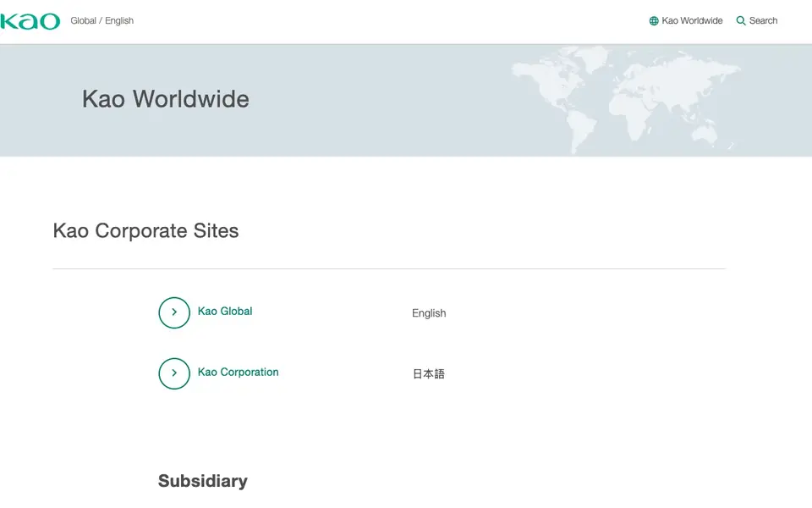Click the arrow circle next to Kao Global

174,312
